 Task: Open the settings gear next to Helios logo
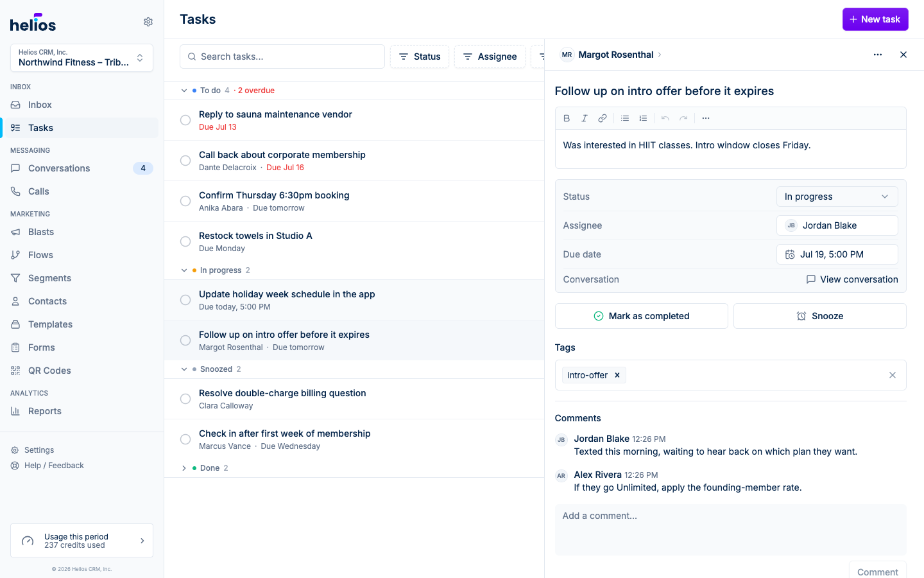[148, 22]
